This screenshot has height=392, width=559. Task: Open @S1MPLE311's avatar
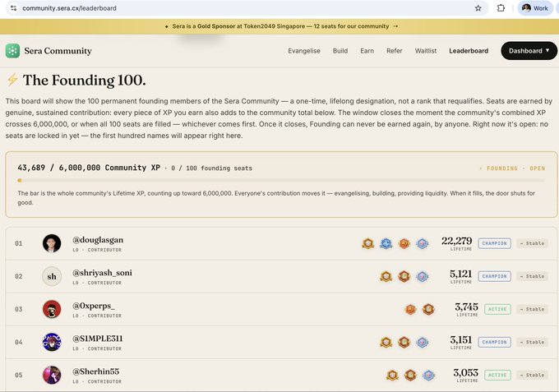(x=52, y=342)
